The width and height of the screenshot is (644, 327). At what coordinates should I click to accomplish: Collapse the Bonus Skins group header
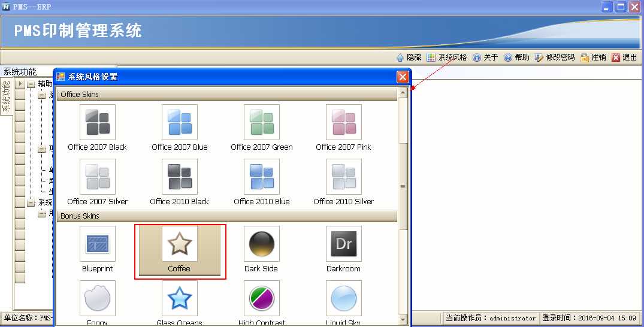click(226, 216)
